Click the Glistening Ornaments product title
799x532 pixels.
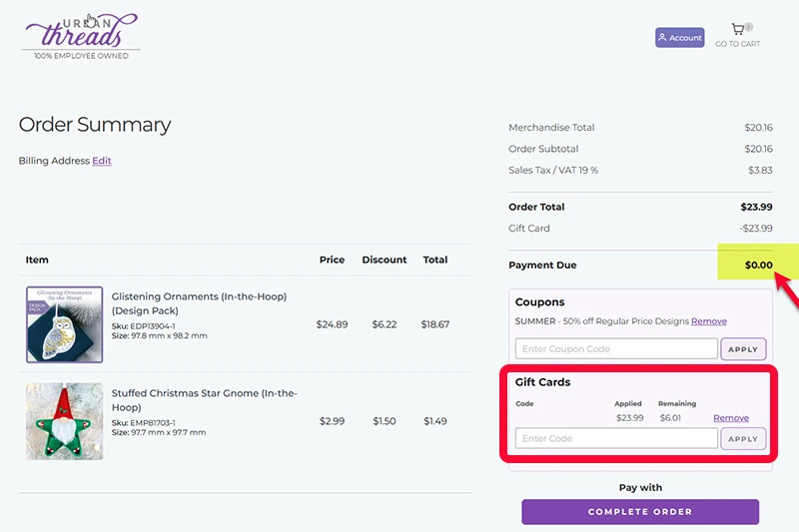[x=178, y=303]
